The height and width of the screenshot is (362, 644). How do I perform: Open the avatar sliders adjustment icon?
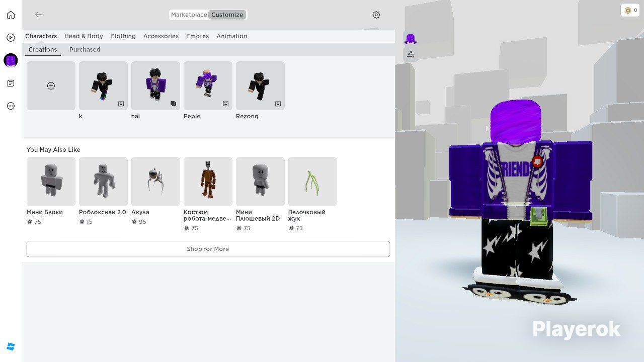pos(411,54)
